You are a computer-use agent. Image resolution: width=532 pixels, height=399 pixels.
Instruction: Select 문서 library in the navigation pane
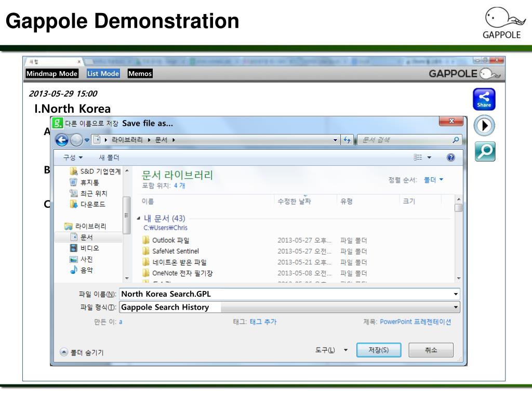tap(82, 237)
